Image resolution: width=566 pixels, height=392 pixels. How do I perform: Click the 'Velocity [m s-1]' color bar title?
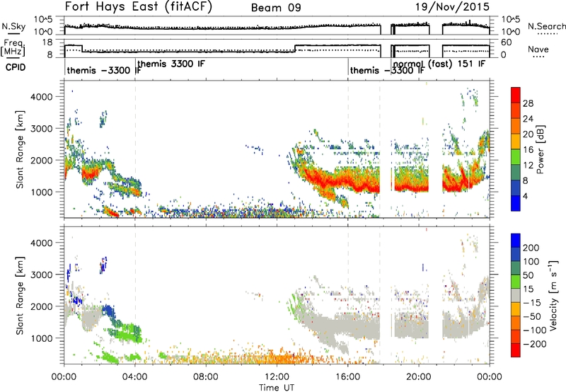[553, 295]
